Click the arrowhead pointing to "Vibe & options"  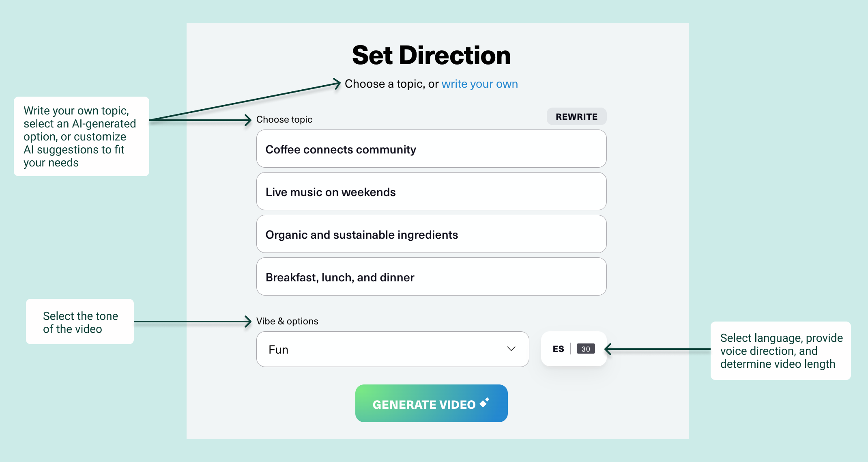[248, 322]
